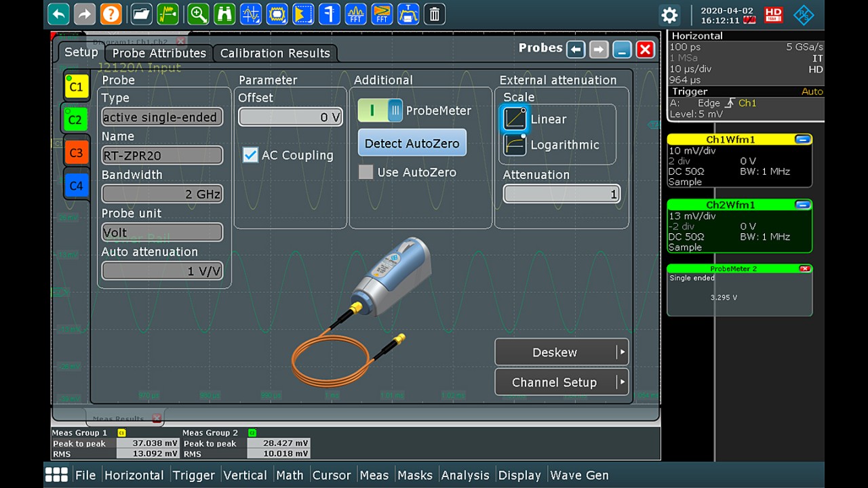Click the gray redo arrow in toolbar
Image resolution: width=868 pixels, height=488 pixels.
85,13
